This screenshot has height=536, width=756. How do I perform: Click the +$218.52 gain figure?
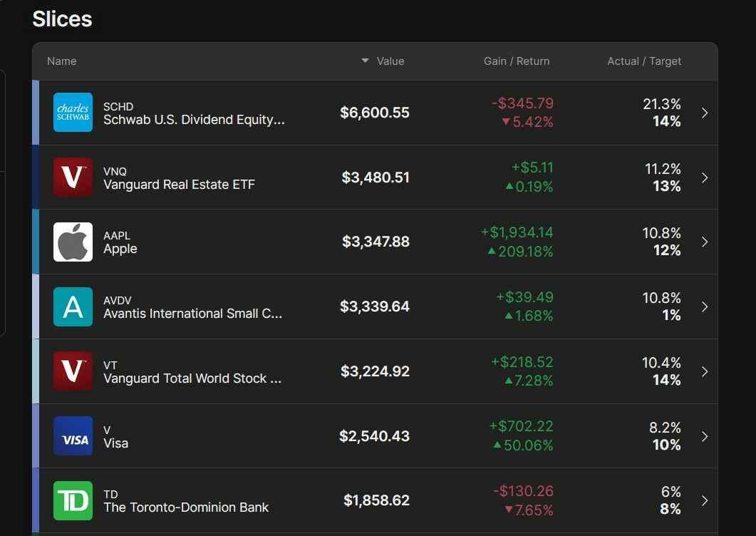[522, 362]
